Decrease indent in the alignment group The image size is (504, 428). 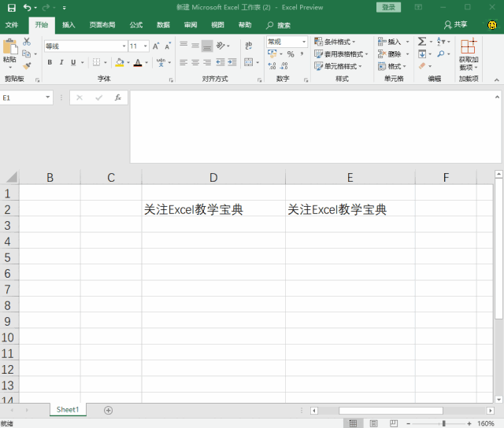coord(220,62)
